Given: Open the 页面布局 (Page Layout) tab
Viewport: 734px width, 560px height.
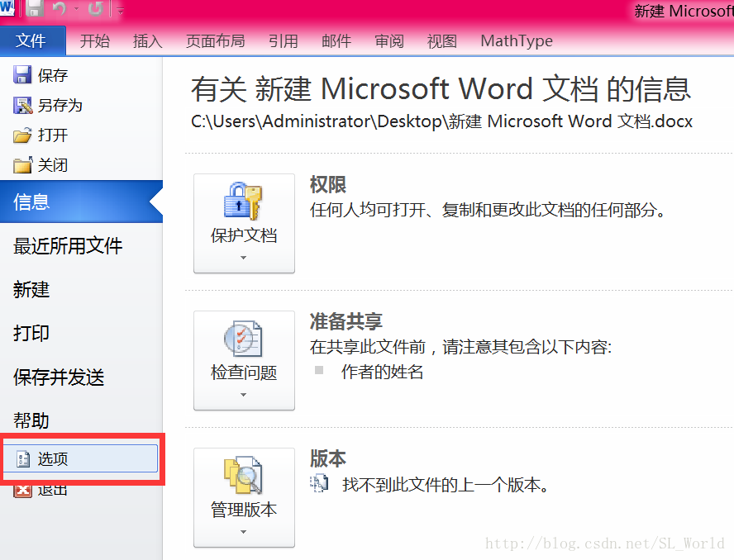Looking at the screenshot, I should [216, 41].
